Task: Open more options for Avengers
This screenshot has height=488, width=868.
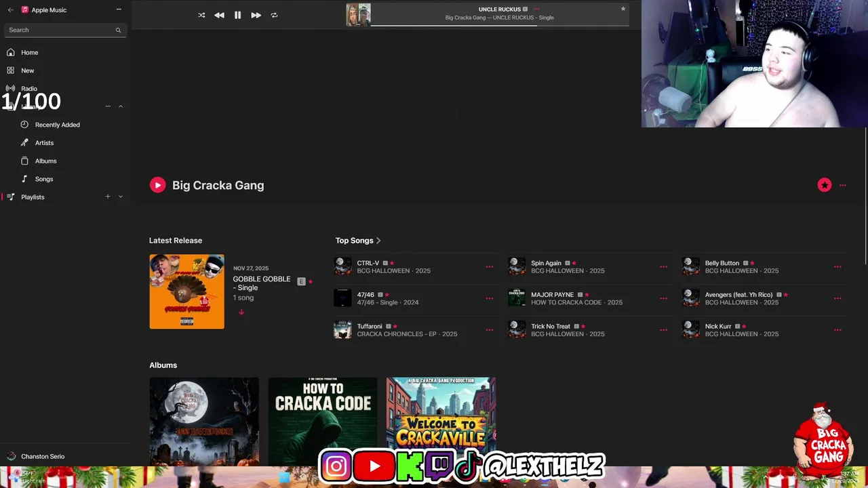Action: pyautogui.click(x=837, y=298)
